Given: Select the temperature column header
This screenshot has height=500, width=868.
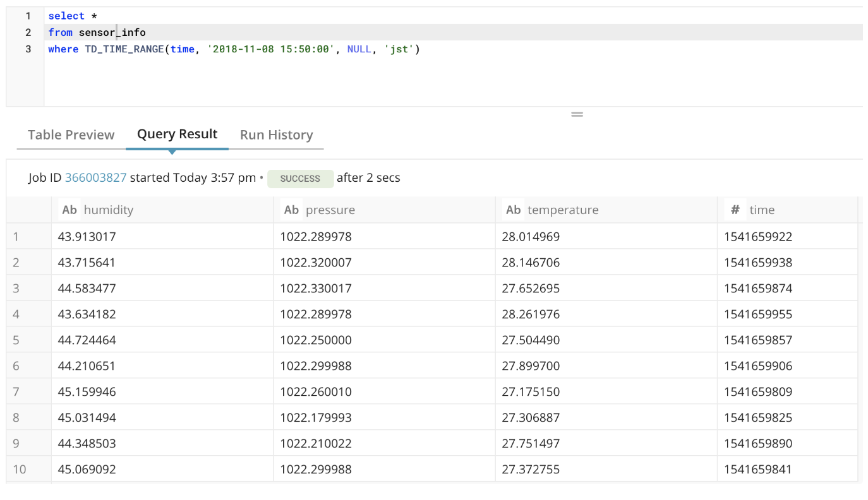Looking at the screenshot, I should [x=562, y=210].
